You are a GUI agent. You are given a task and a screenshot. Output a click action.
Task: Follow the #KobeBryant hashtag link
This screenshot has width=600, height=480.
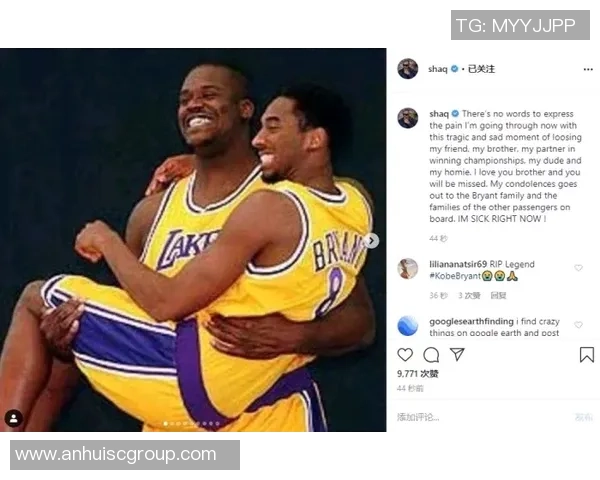click(x=455, y=276)
